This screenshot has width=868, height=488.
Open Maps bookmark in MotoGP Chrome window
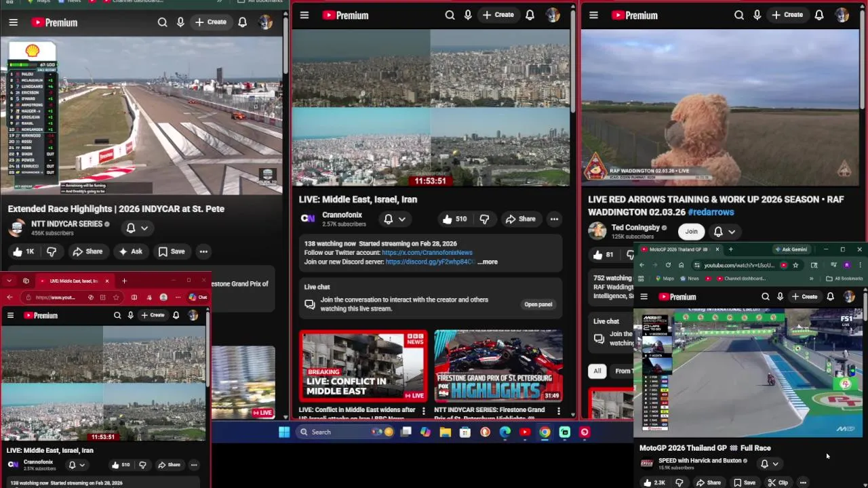(x=665, y=279)
